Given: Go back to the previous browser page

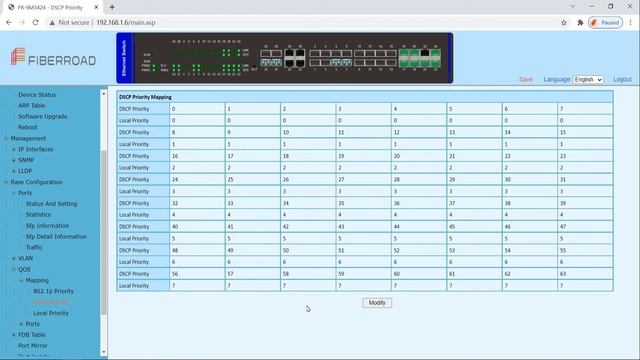Looking at the screenshot, I should (x=9, y=22).
